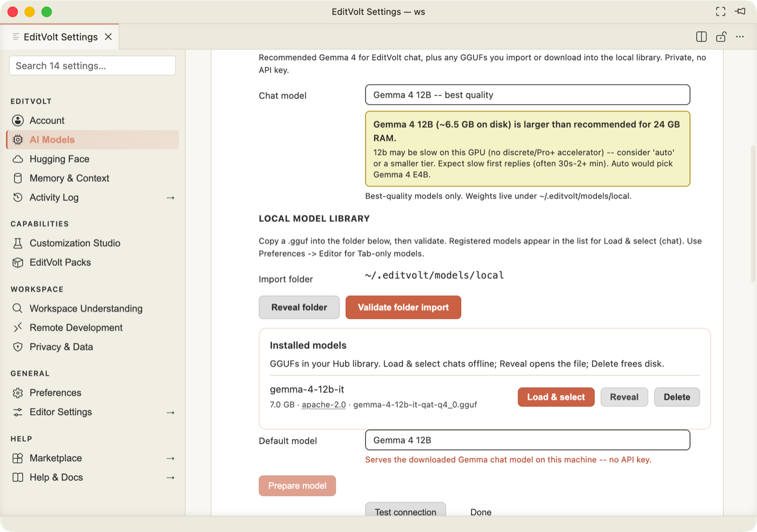Click the Installed models heading
This screenshot has height=532, width=757.
click(308, 345)
